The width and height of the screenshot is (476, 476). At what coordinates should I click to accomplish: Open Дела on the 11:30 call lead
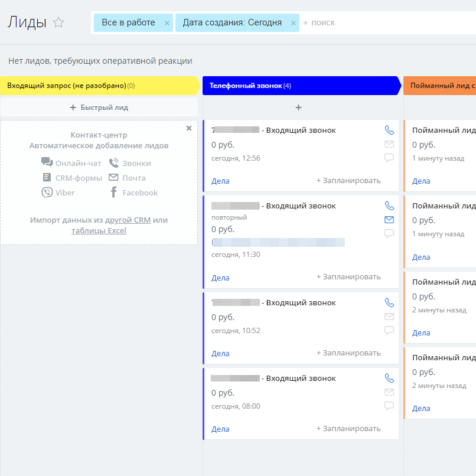pyautogui.click(x=220, y=278)
